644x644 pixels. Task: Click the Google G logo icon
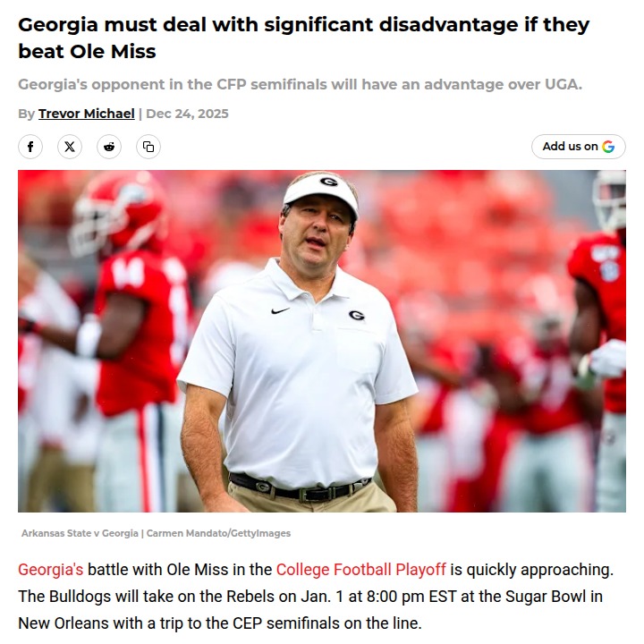click(608, 147)
